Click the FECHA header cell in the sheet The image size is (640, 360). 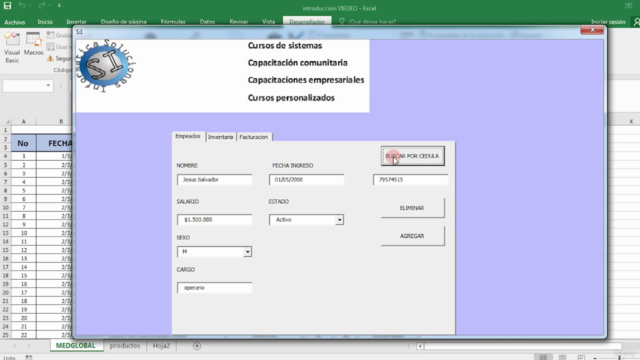click(55, 143)
